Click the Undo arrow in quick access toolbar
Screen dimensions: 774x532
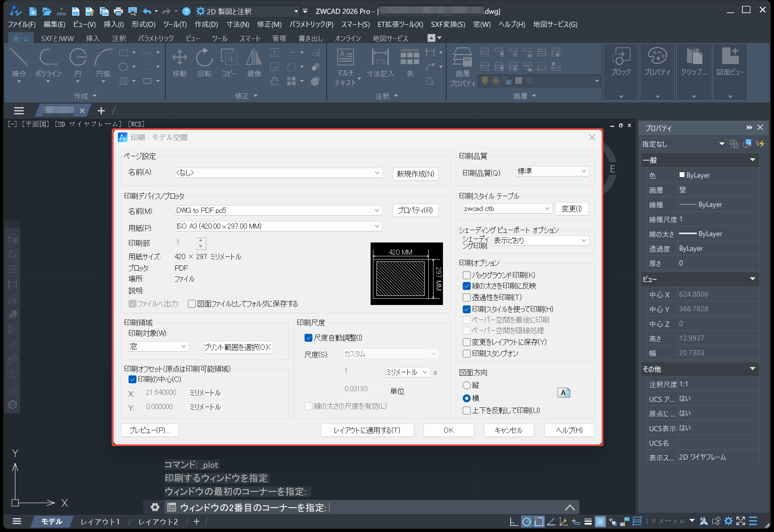tap(147, 11)
